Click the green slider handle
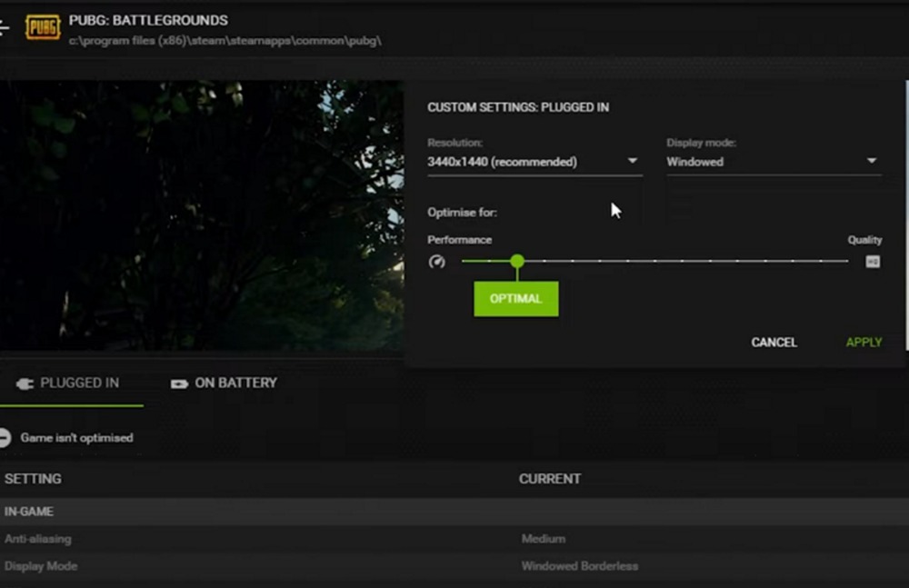The image size is (909, 588). point(517,261)
